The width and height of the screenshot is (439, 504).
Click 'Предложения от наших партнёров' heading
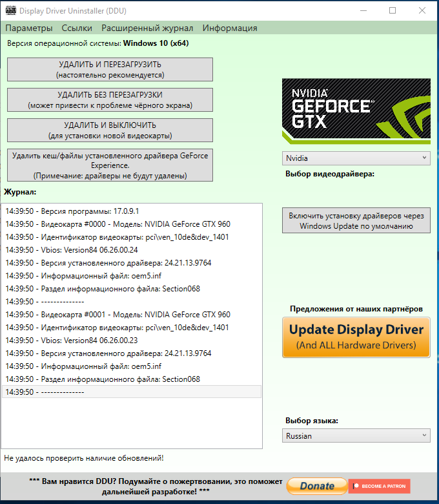click(356, 309)
